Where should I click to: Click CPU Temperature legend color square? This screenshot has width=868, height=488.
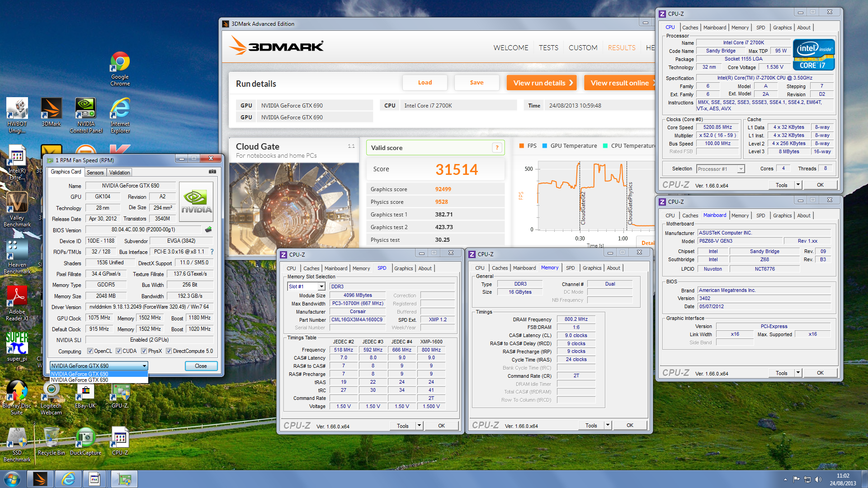click(x=605, y=145)
